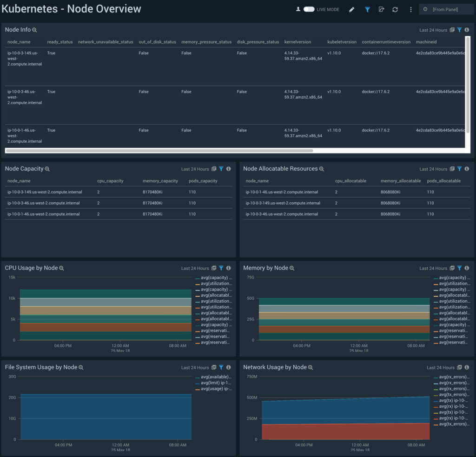Click File System Usage filter icon
This screenshot has width=476, height=457.
coord(221,367)
